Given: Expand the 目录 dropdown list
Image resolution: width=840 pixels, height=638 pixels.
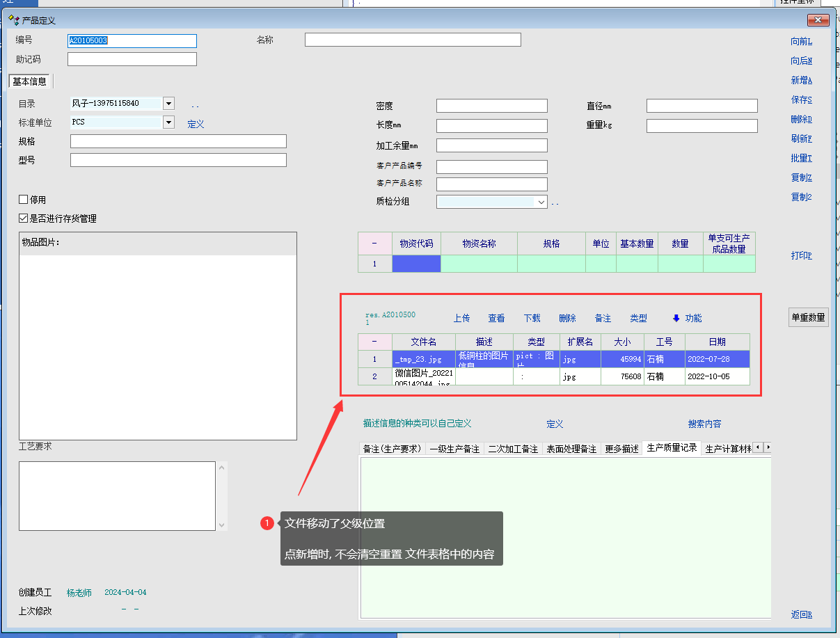Looking at the screenshot, I should pyautogui.click(x=168, y=104).
